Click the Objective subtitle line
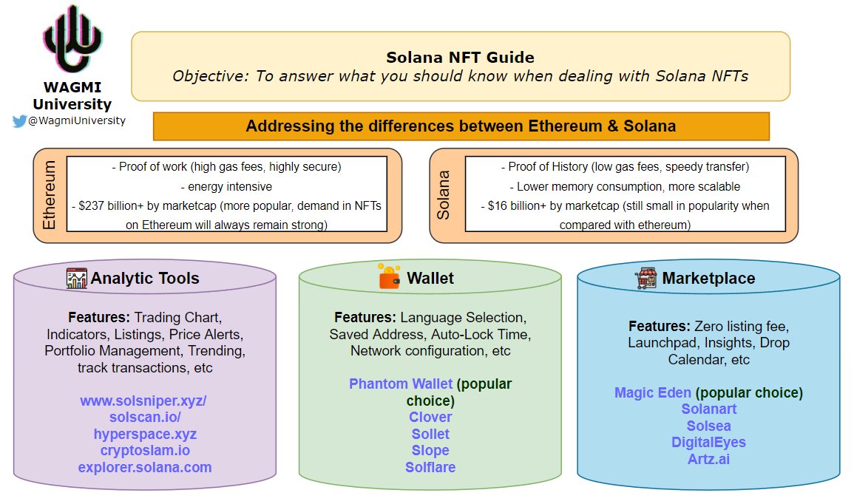 460,76
